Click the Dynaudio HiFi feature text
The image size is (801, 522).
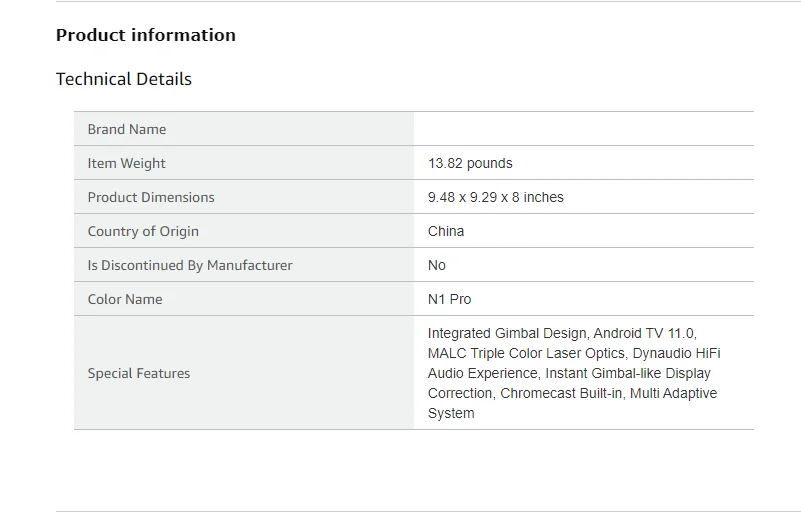pyautogui.click(x=676, y=353)
